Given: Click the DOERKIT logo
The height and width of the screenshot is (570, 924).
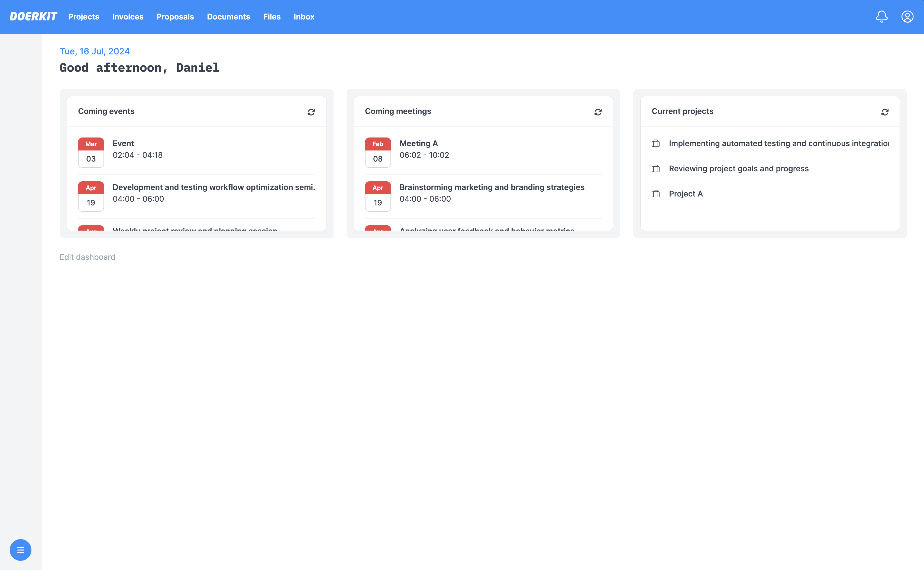Looking at the screenshot, I should 33,17.
